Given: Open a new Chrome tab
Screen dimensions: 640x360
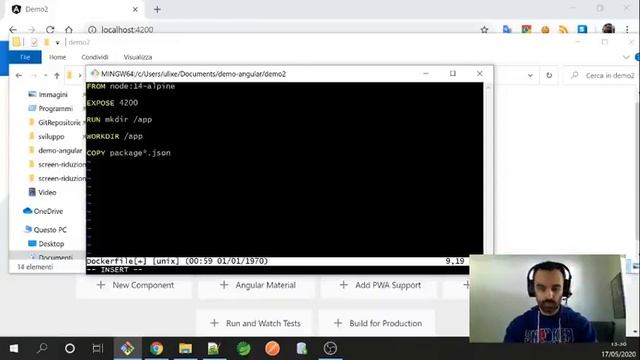Looking at the screenshot, I should [x=157, y=9].
